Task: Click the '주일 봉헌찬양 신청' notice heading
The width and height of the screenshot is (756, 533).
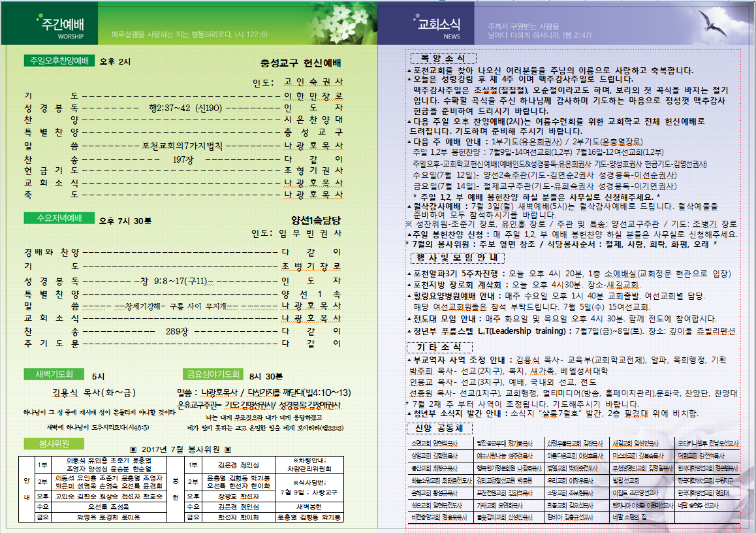Action: pyautogui.click(x=448, y=234)
